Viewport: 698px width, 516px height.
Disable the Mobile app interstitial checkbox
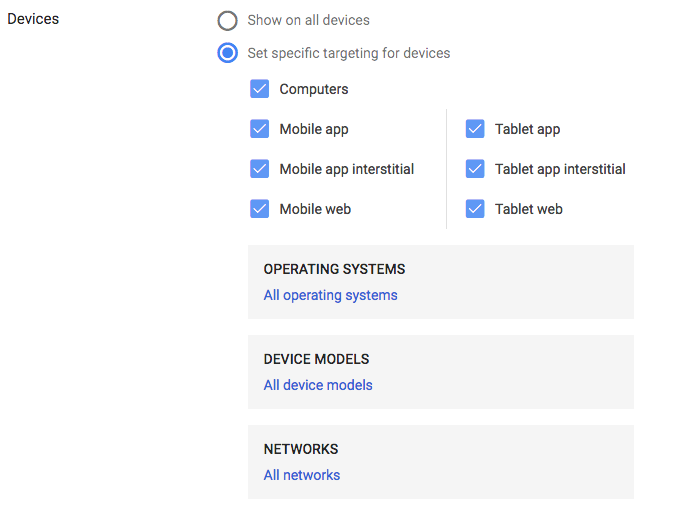260,169
